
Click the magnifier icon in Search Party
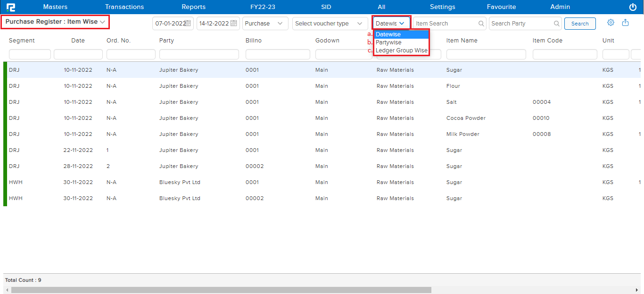[556, 24]
